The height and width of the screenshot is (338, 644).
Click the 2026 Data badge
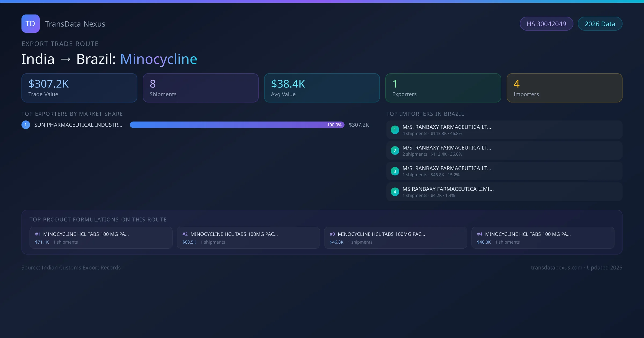600,24
